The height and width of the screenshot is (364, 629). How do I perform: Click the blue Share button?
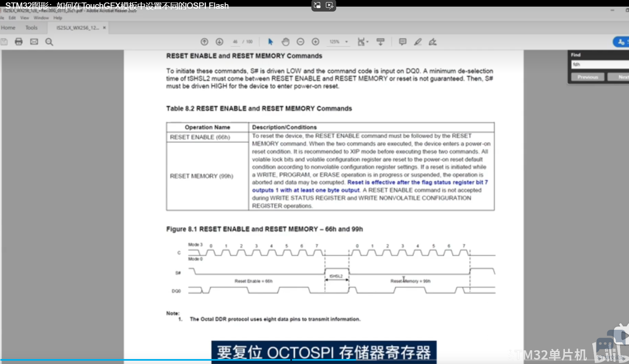tap(621, 42)
